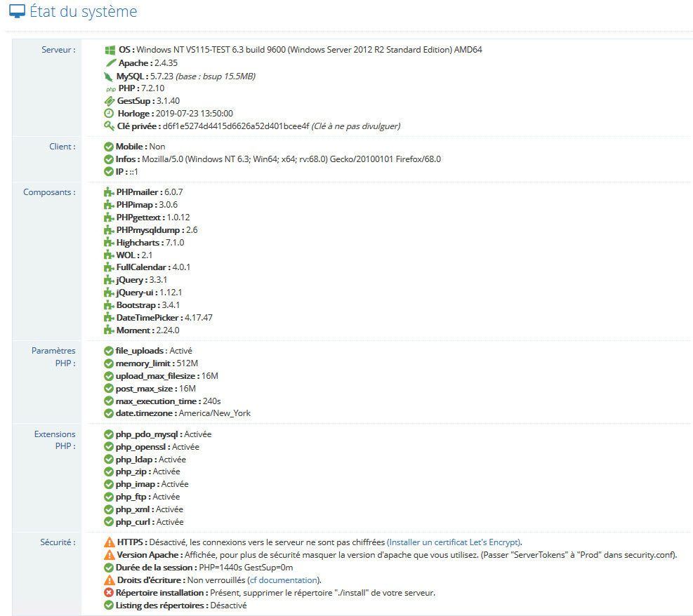The height and width of the screenshot is (616, 693).
Task: Click the Windows logo icon next to OS
Action: click(110, 50)
